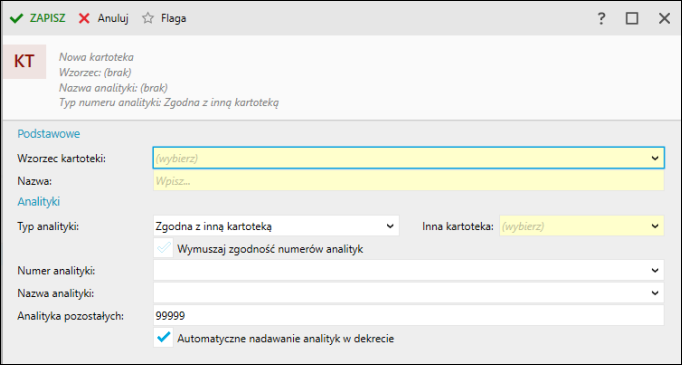Click the green ZAPISZ checkmark icon
Image resolution: width=682 pixels, height=365 pixels.
(x=16, y=19)
